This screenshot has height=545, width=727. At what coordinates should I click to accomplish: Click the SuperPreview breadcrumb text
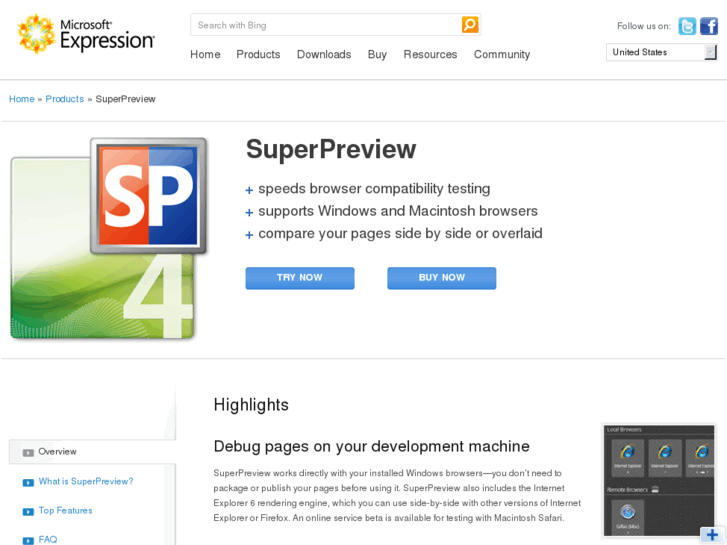(125, 99)
